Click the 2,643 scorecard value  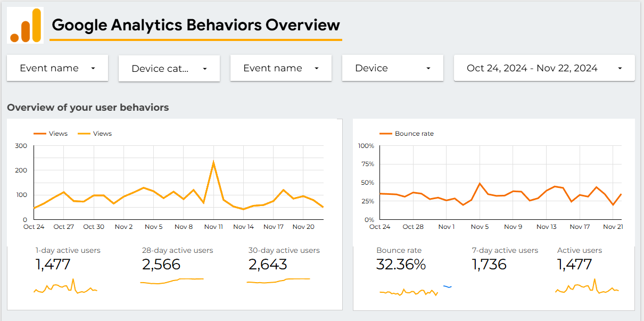[268, 265]
